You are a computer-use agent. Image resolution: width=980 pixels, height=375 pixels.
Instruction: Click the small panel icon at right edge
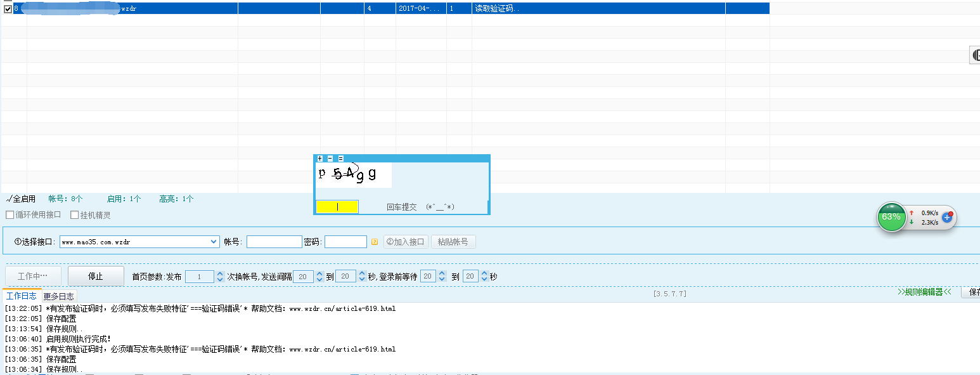coord(975,55)
